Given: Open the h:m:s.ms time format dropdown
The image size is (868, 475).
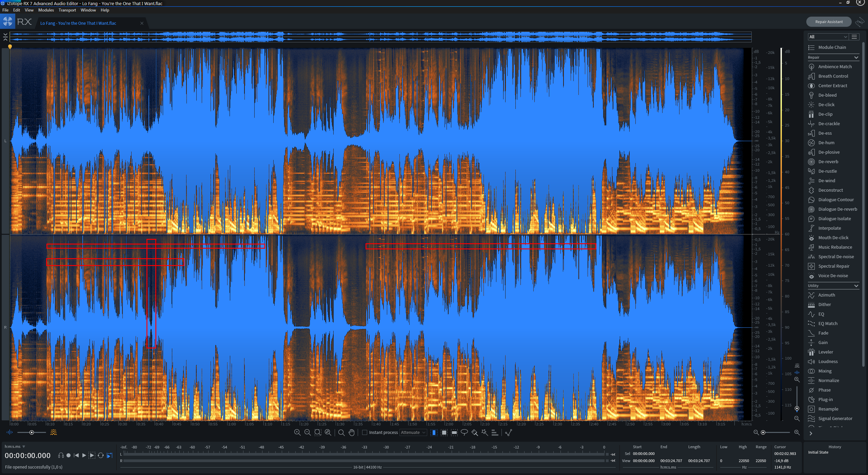Looking at the screenshot, I should (x=15, y=446).
